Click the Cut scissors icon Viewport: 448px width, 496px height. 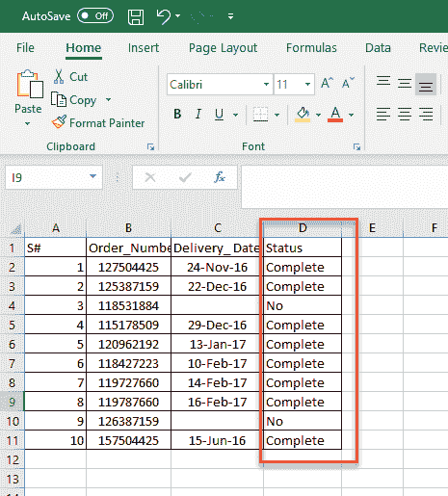(59, 77)
